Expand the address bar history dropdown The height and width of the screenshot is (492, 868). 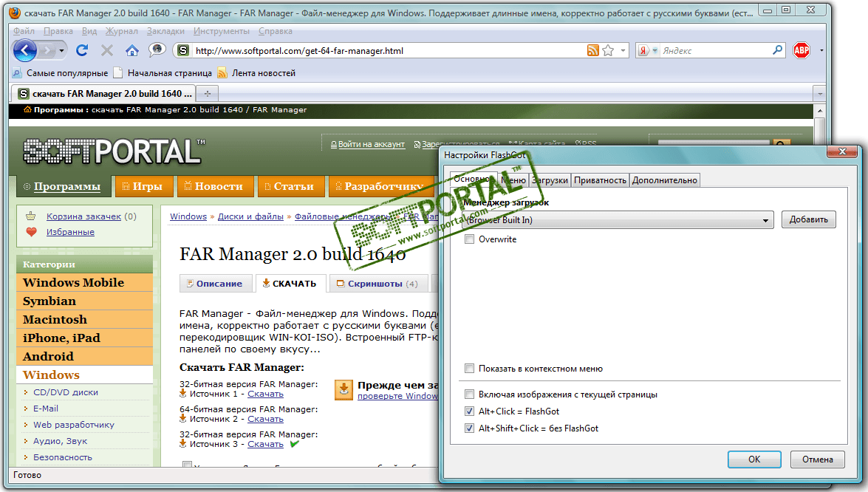[623, 50]
